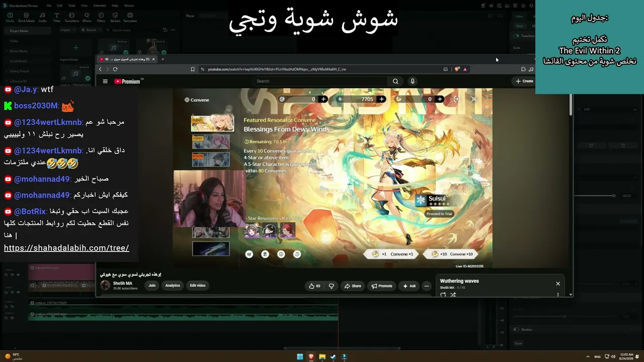Open the YouTube guide hamburger menu

tap(105, 81)
